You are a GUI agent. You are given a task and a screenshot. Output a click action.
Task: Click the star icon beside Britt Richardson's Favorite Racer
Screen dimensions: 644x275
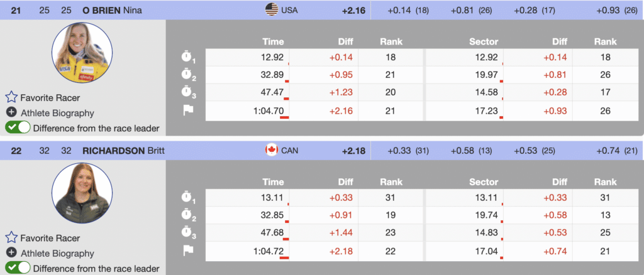point(11,237)
